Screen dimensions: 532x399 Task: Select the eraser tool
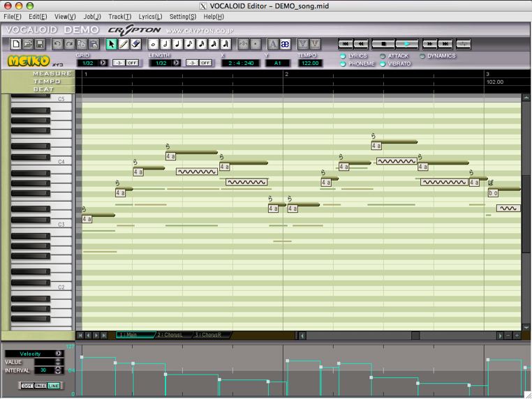click(x=136, y=44)
